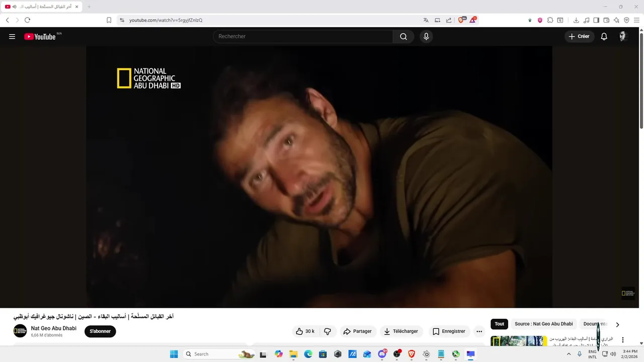Start voice search with microphone
Viewport: 644px width, 362px height.
tap(426, 37)
